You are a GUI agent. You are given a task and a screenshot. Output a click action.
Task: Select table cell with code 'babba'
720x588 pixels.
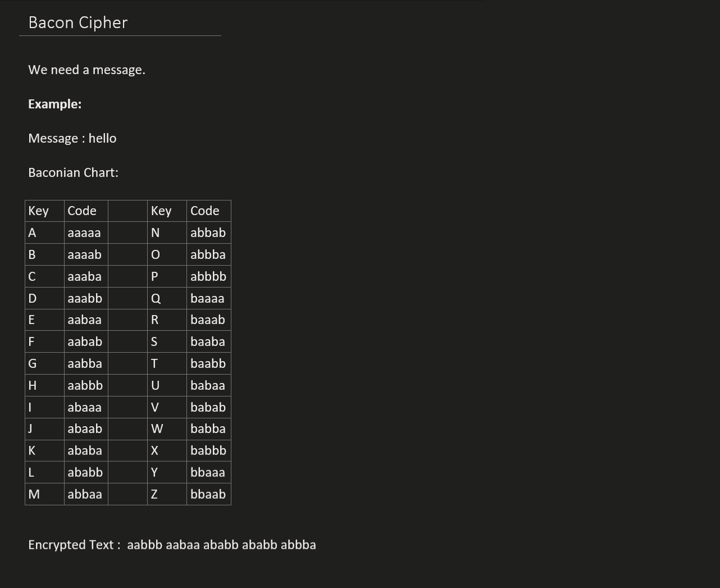click(209, 429)
